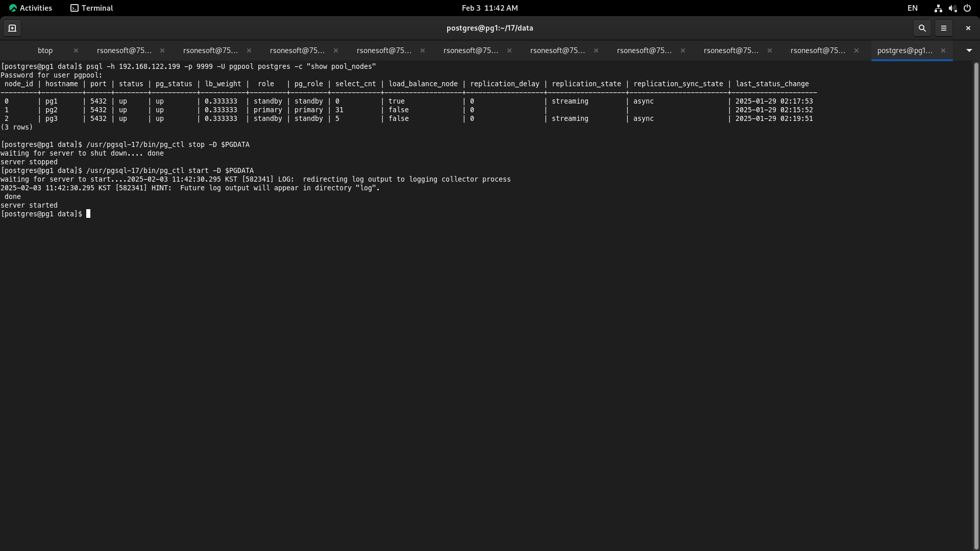Image resolution: width=980 pixels, height=551 pixels.
Task: Close the postgres@pg1 tab
Action: (943, 51)
